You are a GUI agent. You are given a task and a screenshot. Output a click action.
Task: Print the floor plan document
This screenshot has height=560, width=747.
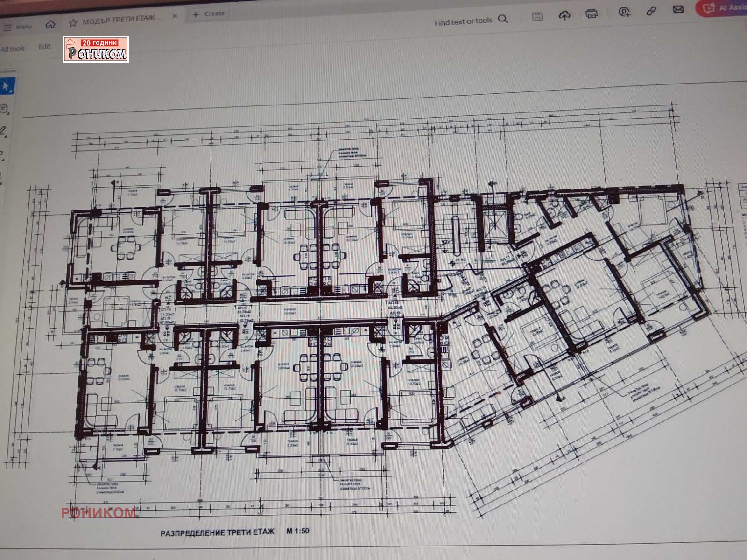tap(592, 14)
